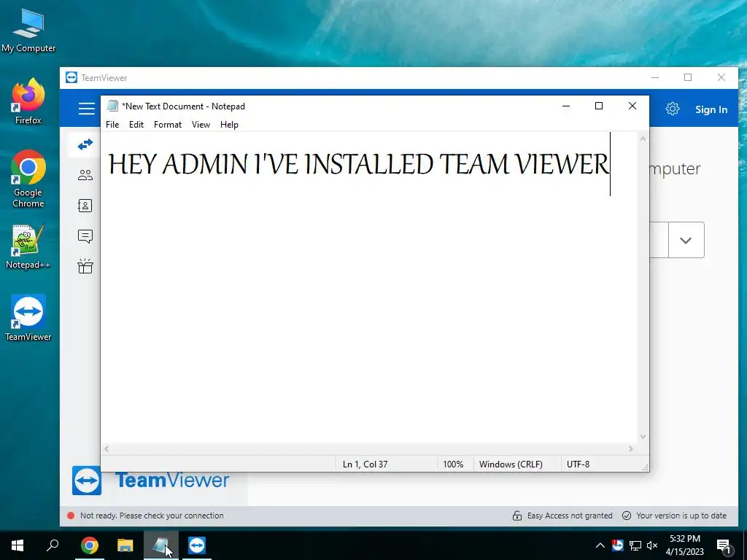Select Remote Control arrows icon in TeamViewer sidebar

point(85,144)
